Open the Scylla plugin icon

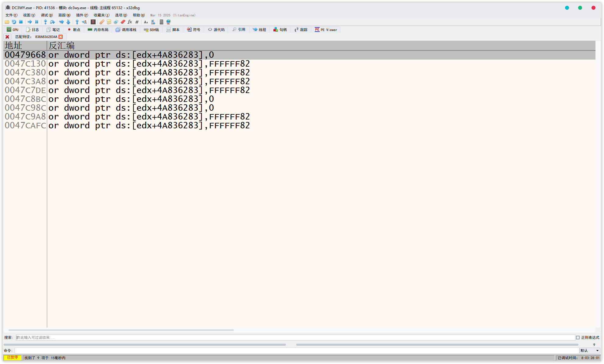[93, 22]
